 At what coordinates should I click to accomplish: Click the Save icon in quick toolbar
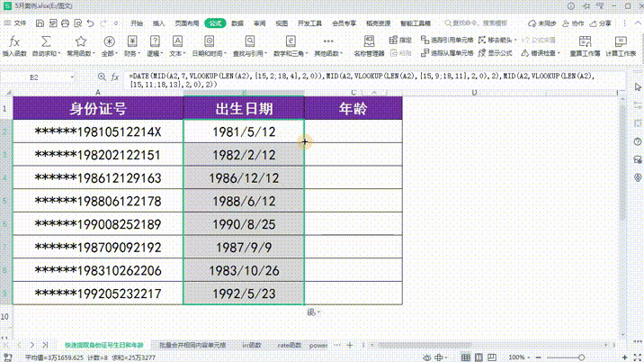coord(40,23)
